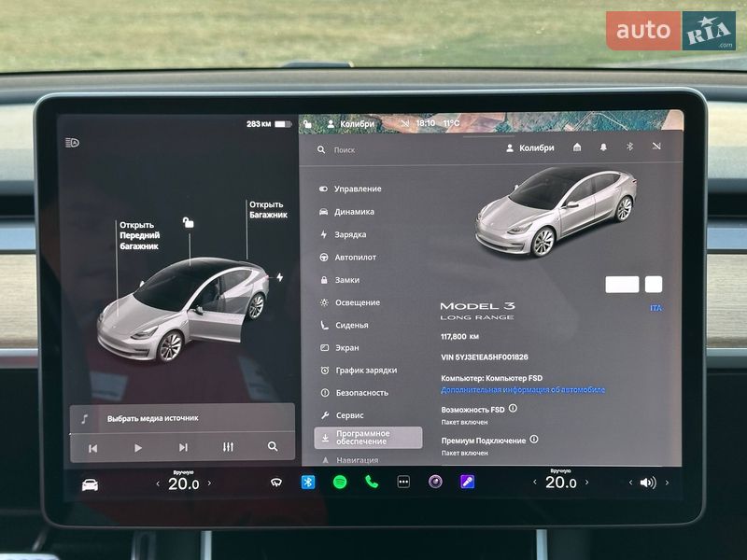Tap the VIN 5YJ3E1EA5HF001826 text
The height and width of the screenshot is (560, 747).
[x=485, y=357]
